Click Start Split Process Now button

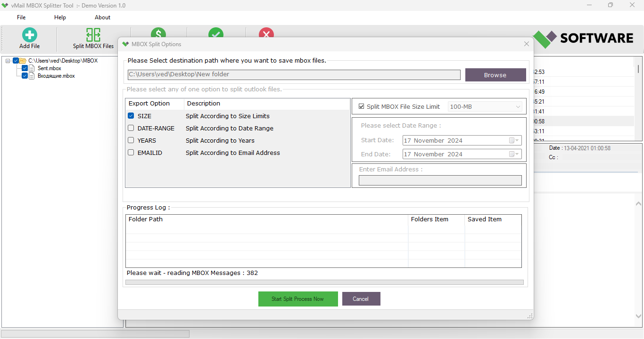(298, 299)
